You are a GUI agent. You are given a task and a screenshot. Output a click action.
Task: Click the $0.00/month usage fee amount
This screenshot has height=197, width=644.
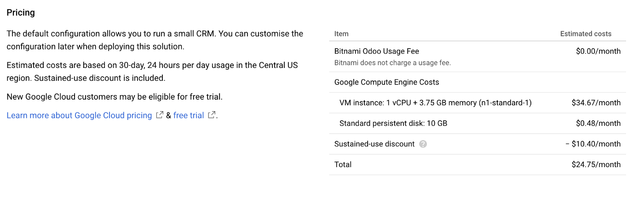[598, 51]
